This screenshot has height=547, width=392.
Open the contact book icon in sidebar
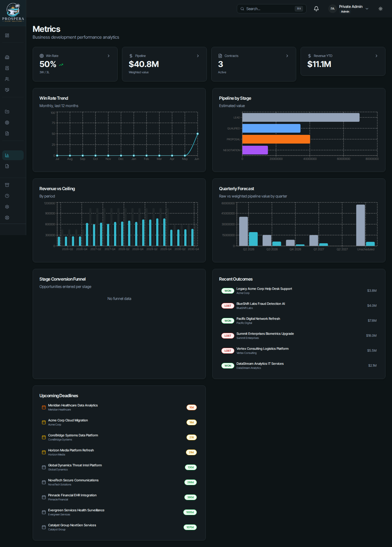[x=7, y=68]
